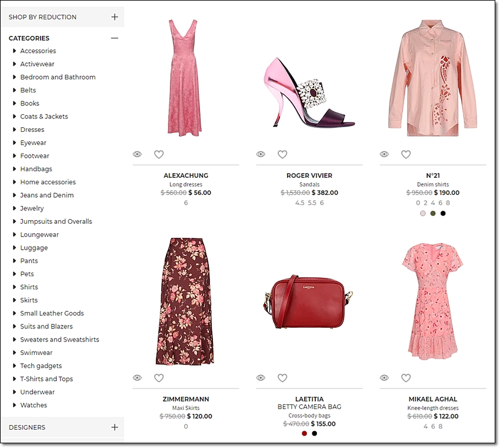Viewport: 500px width, 448px height.
Task: Open Coats & Jackets category
Action: 44,117
